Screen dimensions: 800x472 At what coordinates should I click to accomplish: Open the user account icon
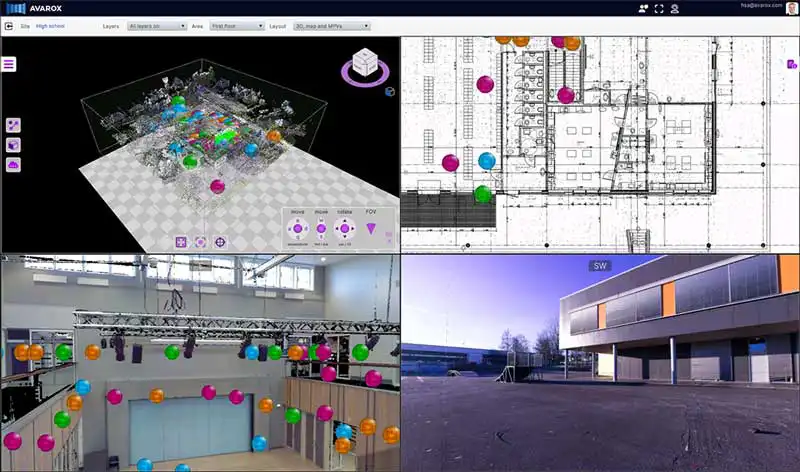pyautogui.click(x=674, y=9)
